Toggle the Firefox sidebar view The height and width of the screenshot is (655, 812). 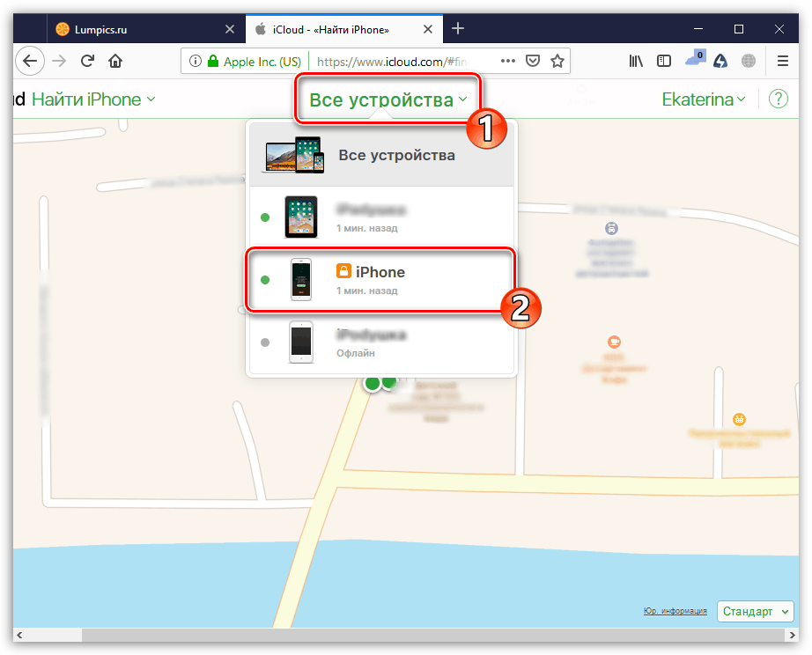pyautogui.click(x=664, y=61)
